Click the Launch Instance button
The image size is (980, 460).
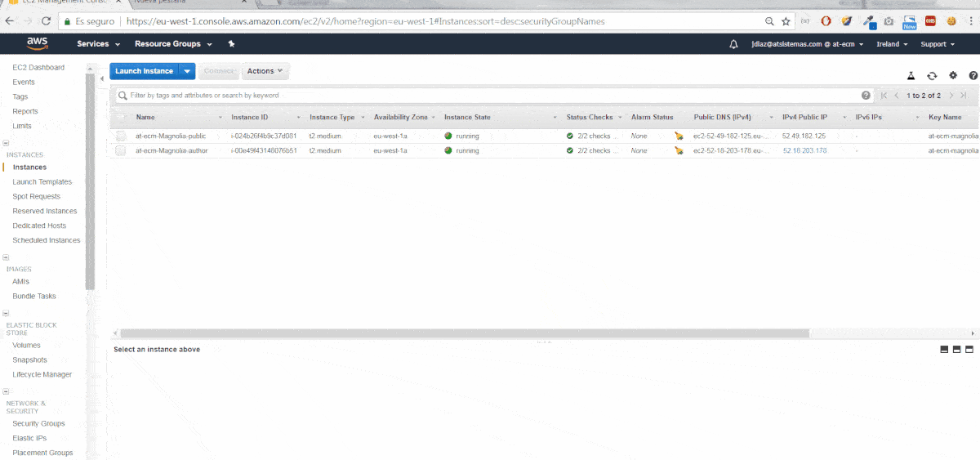pos(145,71)
